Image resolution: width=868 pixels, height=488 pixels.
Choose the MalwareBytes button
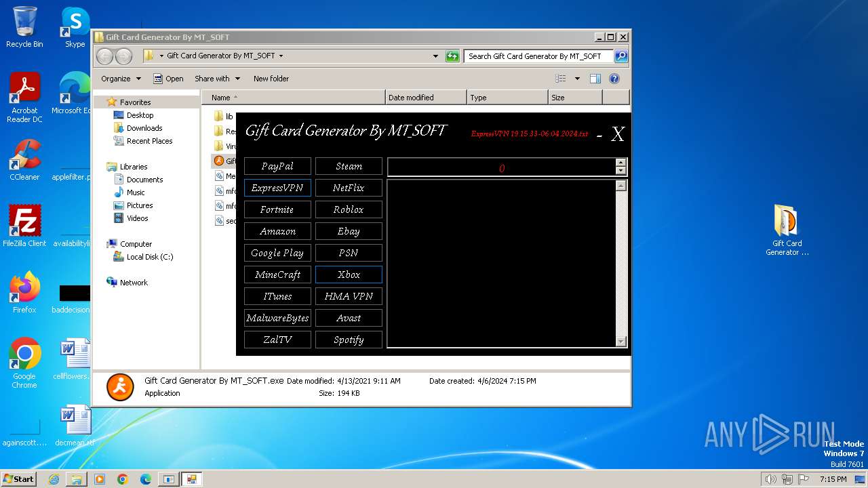pyautogui.click(x=277, y=318)
